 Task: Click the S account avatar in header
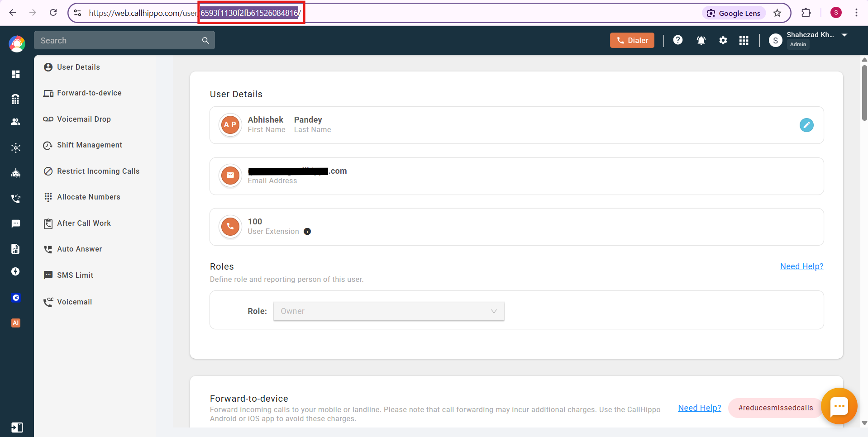[775, 40]
